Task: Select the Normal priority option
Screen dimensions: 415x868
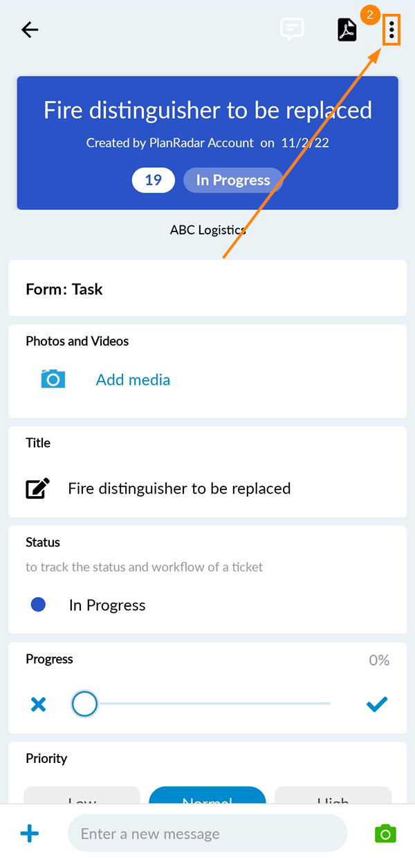Action: (x=207, y=797)
